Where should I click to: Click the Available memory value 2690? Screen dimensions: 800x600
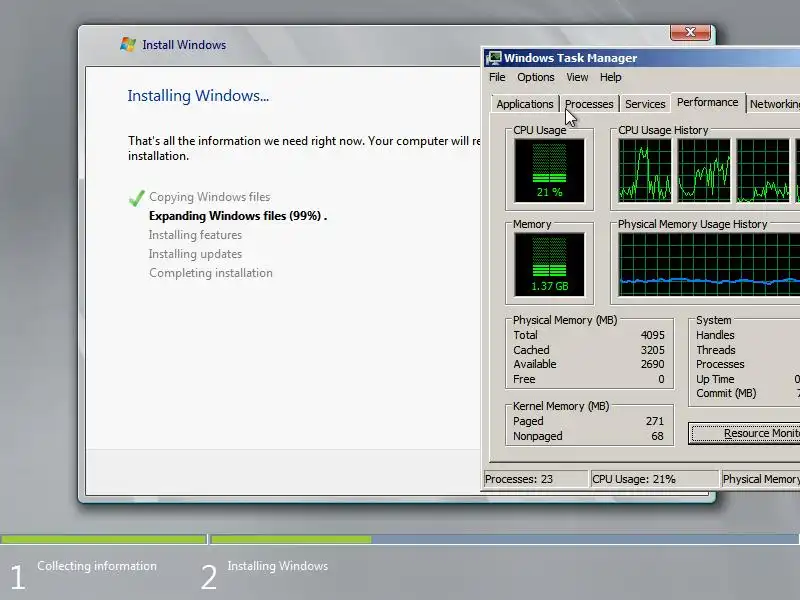pos(653,364)
